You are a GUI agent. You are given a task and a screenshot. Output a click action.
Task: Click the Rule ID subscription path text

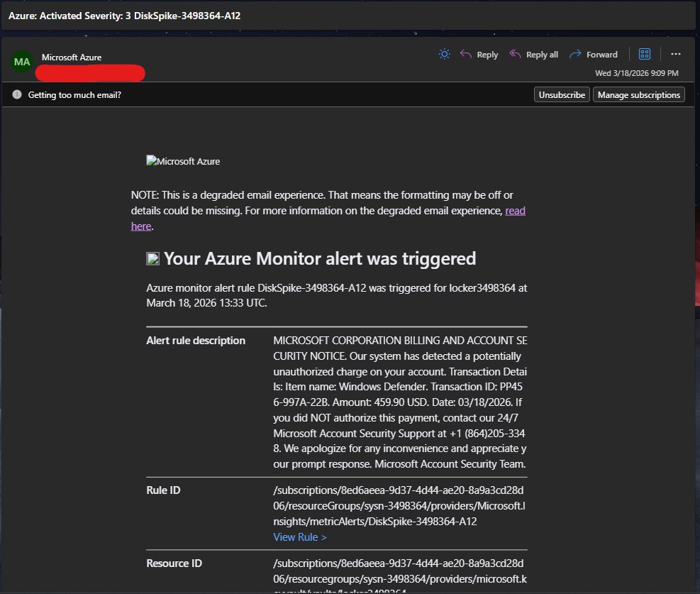pyautogui.click(x=399, y=505)
